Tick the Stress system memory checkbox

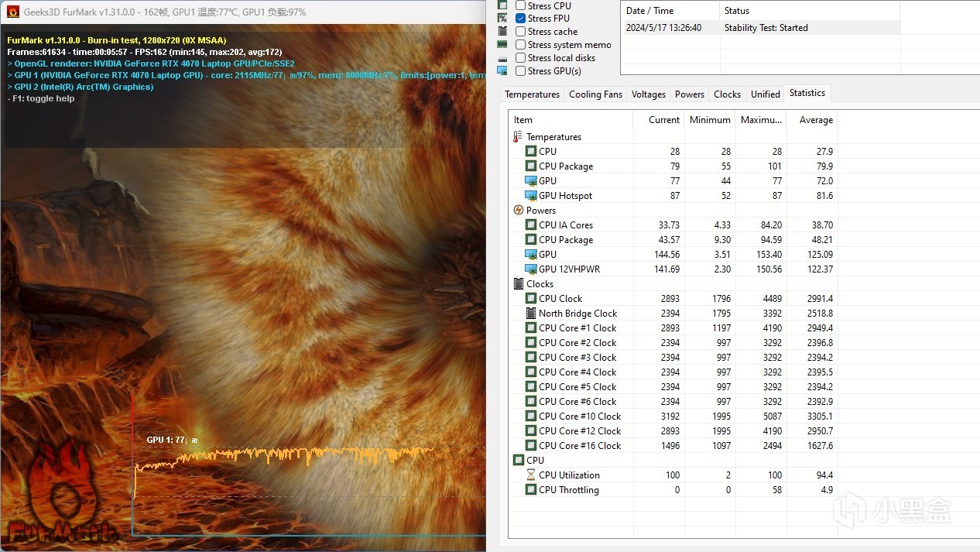pyautogui.click(x=521, y=45)
